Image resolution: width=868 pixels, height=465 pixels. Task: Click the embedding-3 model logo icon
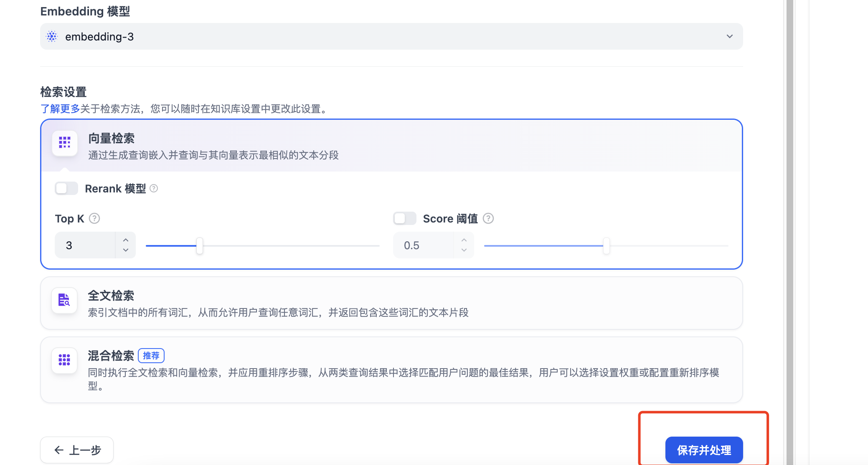coord(52,37)
